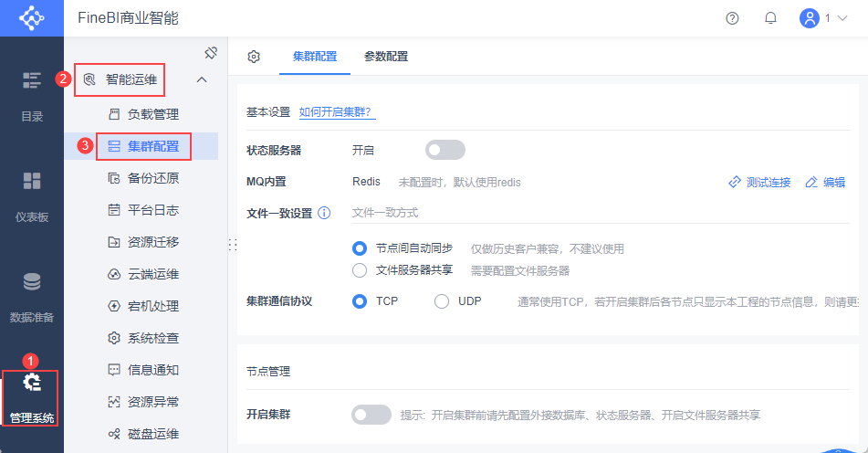The width and height of the screenshot is (868, 453).
Task: Open the notification bell
Action: [x=770, y=18]
